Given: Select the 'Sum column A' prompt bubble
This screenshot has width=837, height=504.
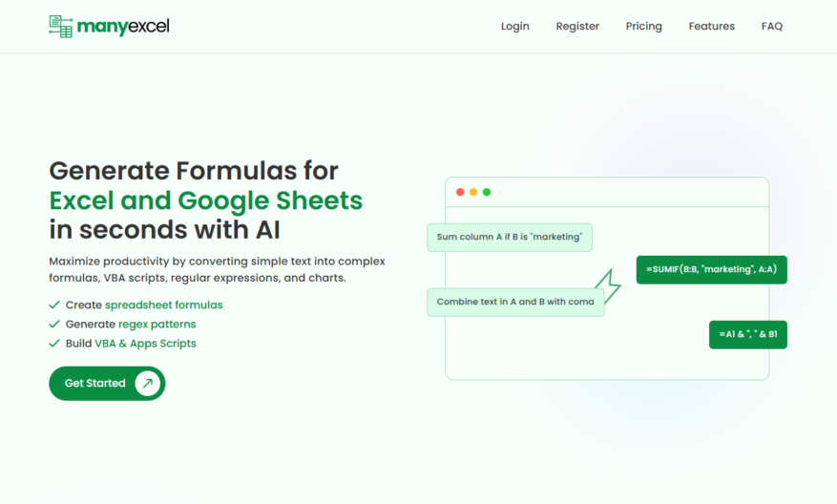Looking at the screenshot, I should click(x=510, y=237).
